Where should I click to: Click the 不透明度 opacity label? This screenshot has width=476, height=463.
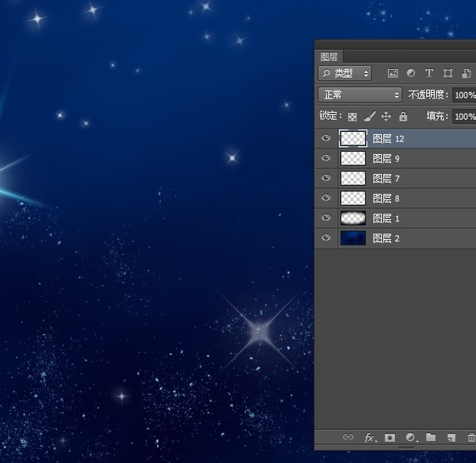[428, 95]
